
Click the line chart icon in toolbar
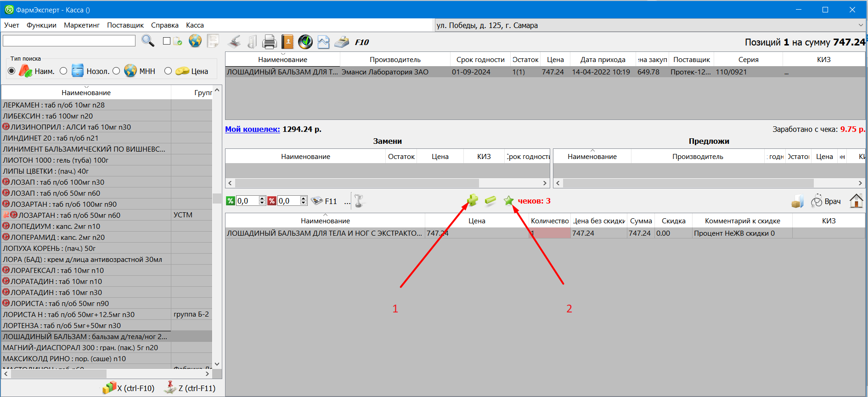[x=323, y=42]
